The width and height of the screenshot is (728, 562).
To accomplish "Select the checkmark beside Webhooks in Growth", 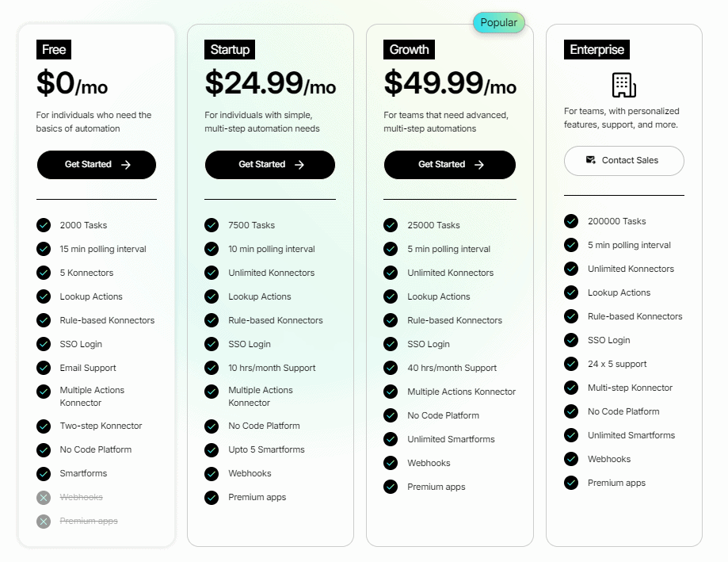I will [x=391, y=463].
